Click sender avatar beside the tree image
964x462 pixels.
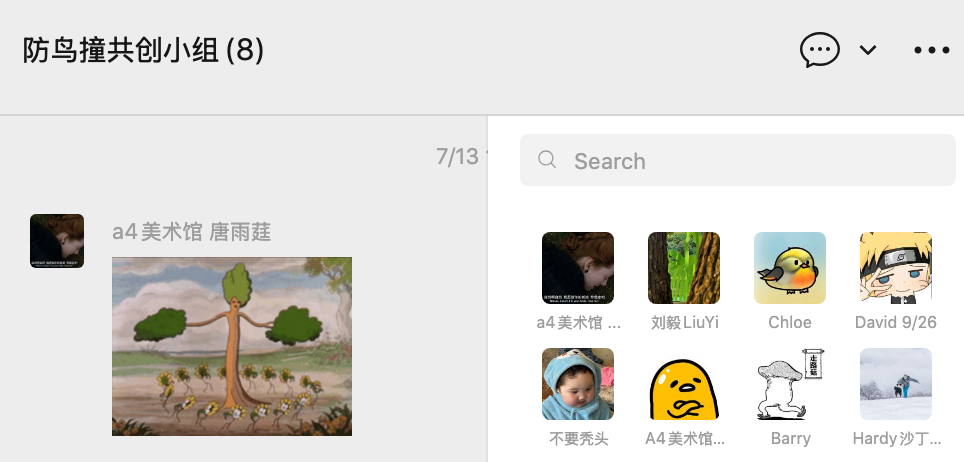[57, 241]
